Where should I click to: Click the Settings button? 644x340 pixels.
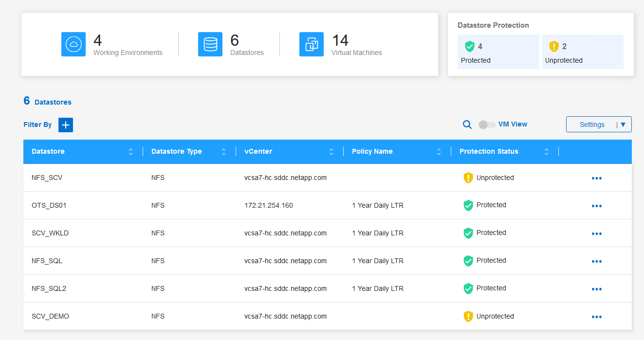click(x=592, y=125)
